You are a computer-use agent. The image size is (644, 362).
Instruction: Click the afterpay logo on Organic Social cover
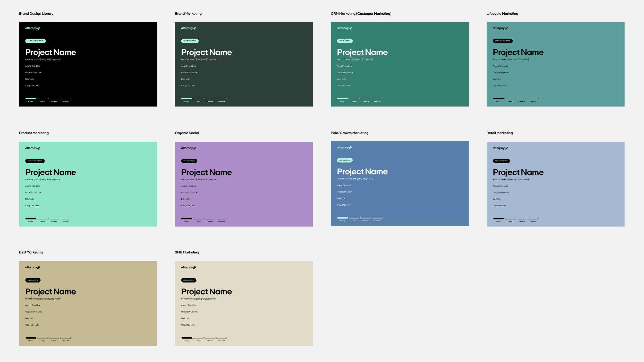(189, 148)
